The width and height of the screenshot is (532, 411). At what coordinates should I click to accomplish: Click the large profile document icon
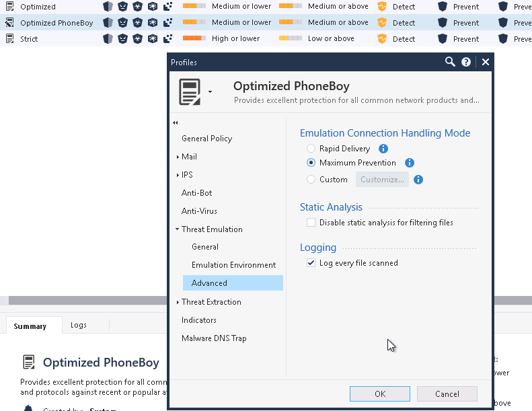click(x=190, y=92)
